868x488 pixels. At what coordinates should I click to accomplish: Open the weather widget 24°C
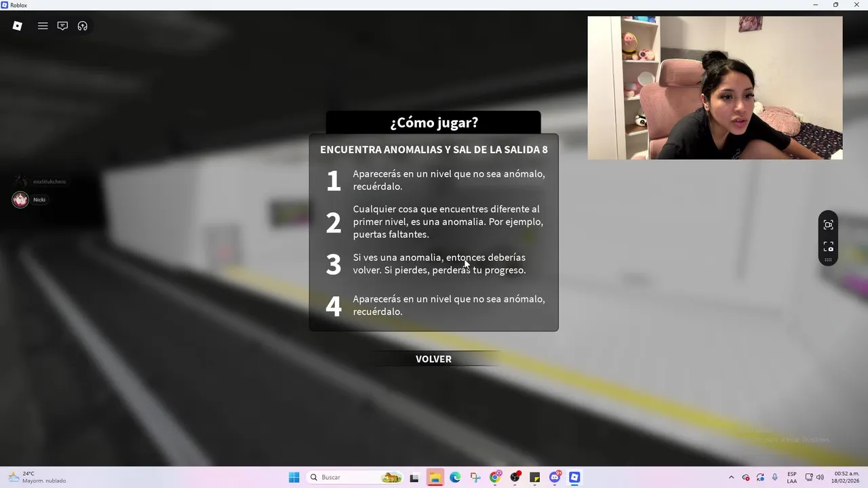pyautogui.click(x=37, y=477)
